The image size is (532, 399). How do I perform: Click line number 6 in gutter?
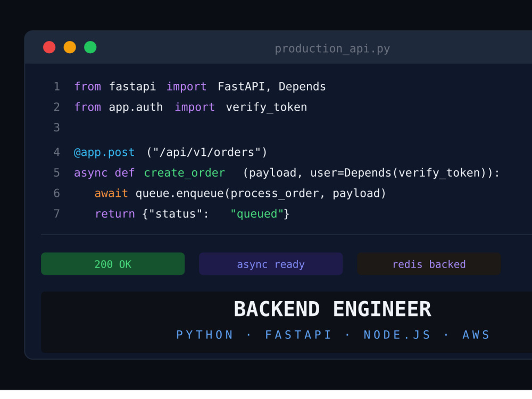point(57,193)
